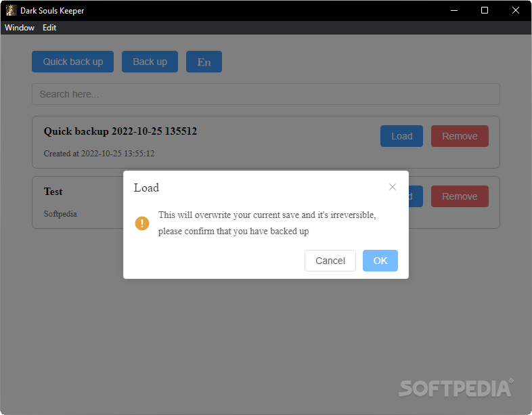This screenshot has height=415, width=532.
Task: Close the Load dialog with the X icon
Action: coord(393,187)
